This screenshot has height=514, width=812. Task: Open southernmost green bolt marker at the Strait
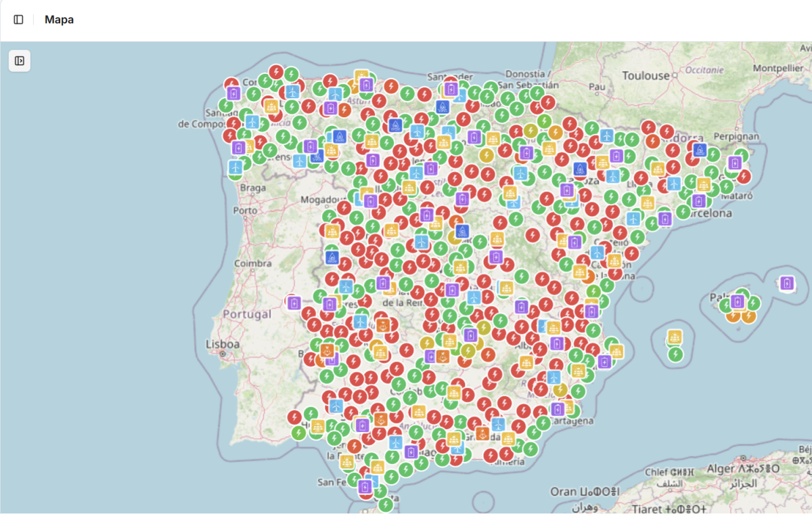click(x=385, y=505)
